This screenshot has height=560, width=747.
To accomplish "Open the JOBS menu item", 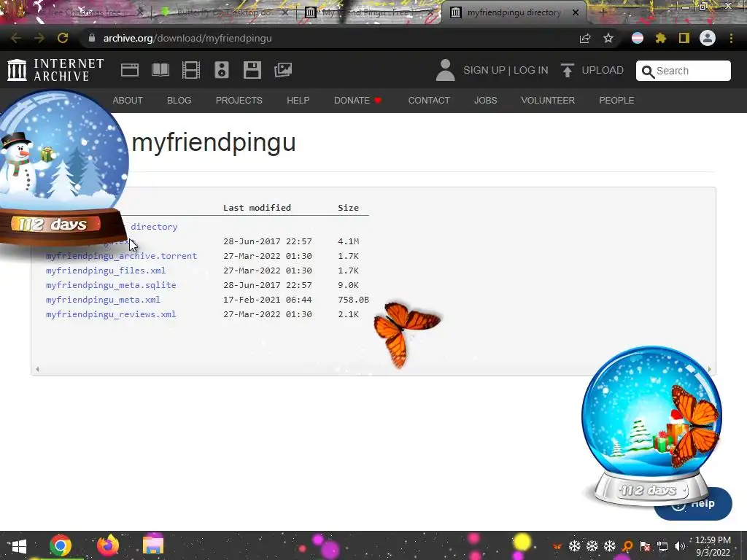I will tap(485, 101).
